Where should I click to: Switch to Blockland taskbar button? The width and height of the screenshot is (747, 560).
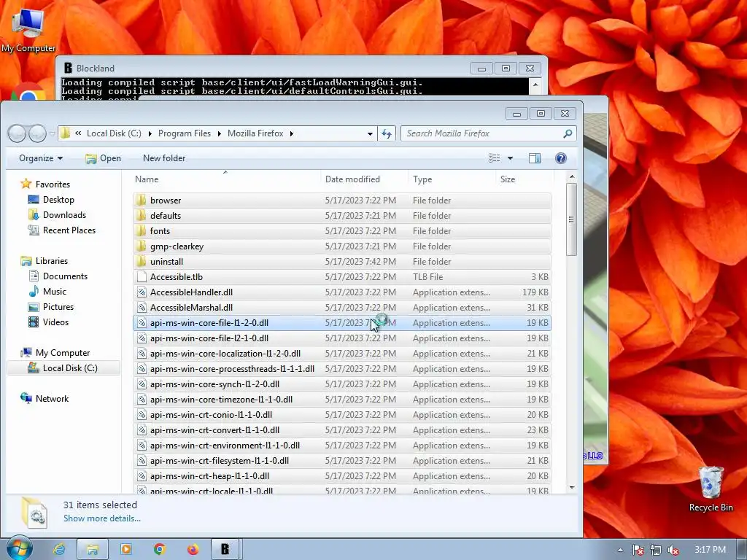coord(225,549)
